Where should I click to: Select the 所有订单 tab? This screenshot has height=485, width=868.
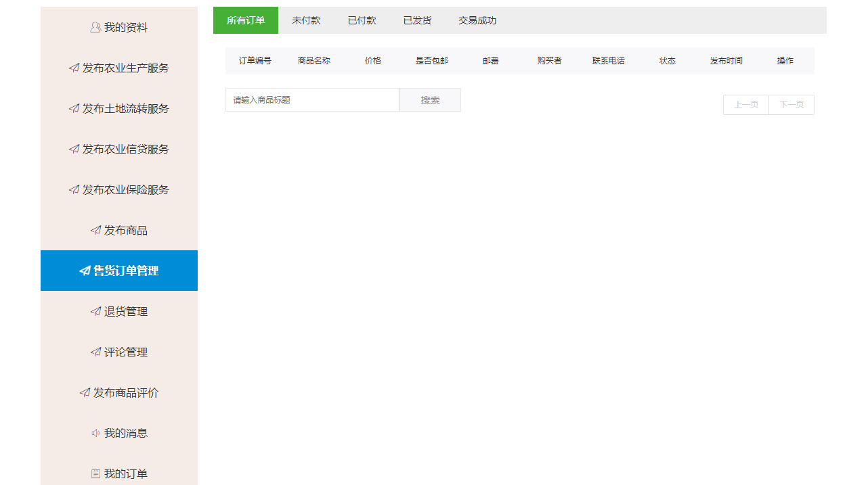point(246,20)
